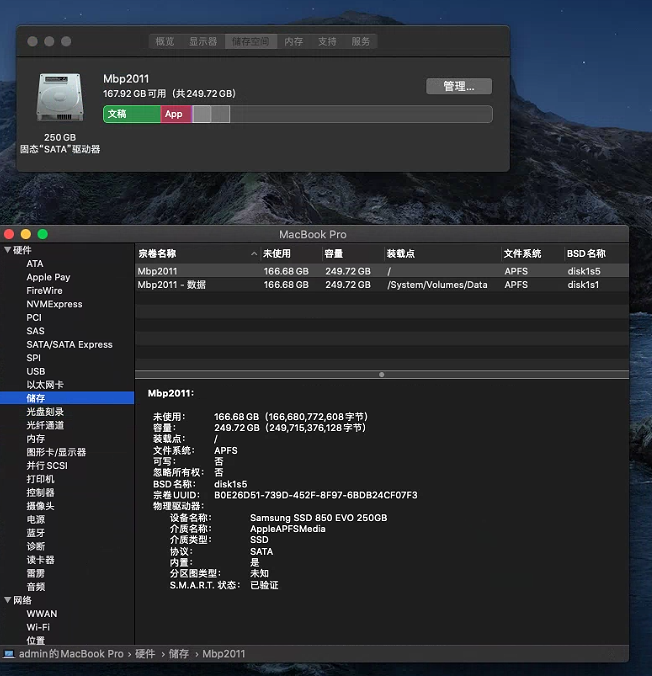Click 硬件 in the bottom path bar
Screen dimensions: 652x676
pos(145,654)
